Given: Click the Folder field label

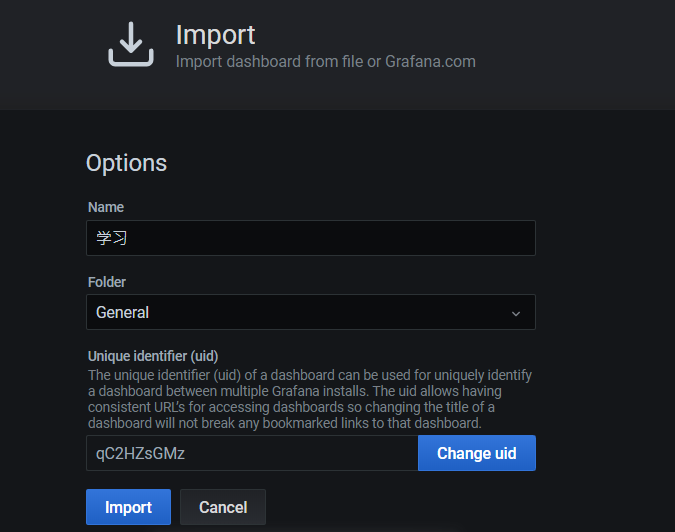Looking at the screenshot, I should (x=107, y=282).
